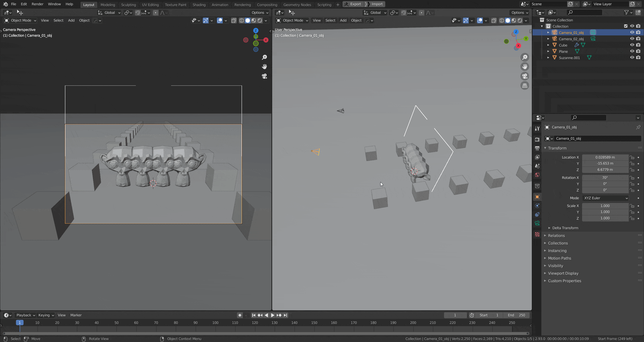The image size is (644, 342).
Task: Expand the Relations panel
Action: click(x=556, y=236)
